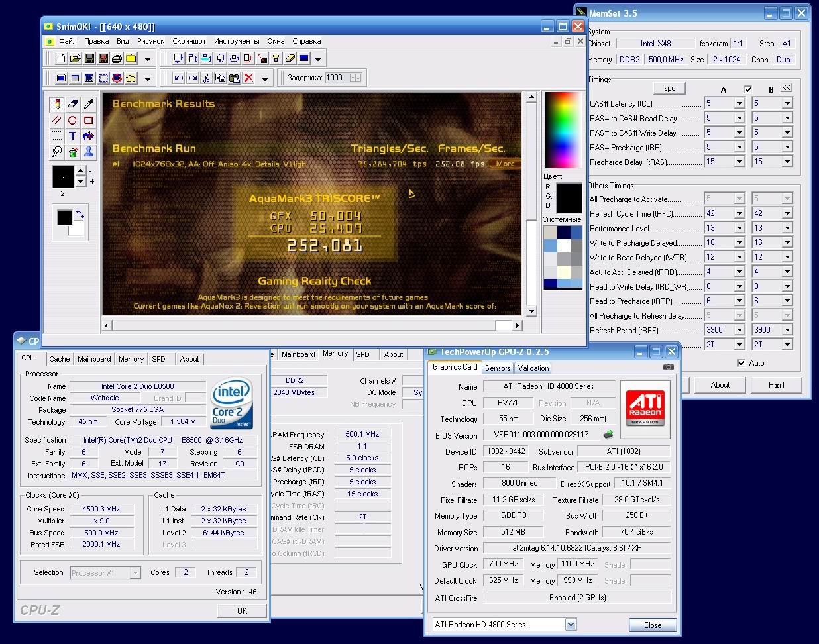The height and width of the screenshot is (644, 819).
Task: Swap foreground and background colors arrow
Action: pyautogui.click(x=80, y=215)
